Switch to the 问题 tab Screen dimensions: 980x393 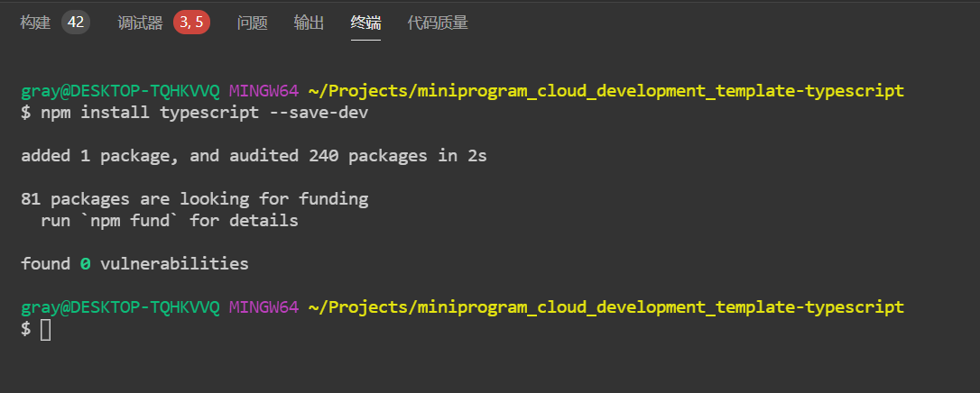(252, 23)
